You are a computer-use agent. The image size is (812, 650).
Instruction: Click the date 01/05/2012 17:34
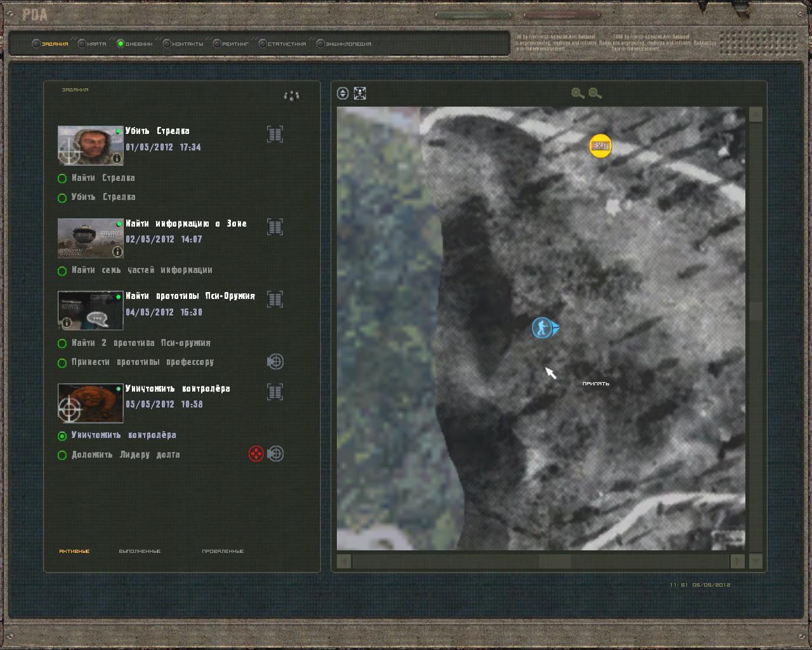pyautogui.click(x=163, y=147)
